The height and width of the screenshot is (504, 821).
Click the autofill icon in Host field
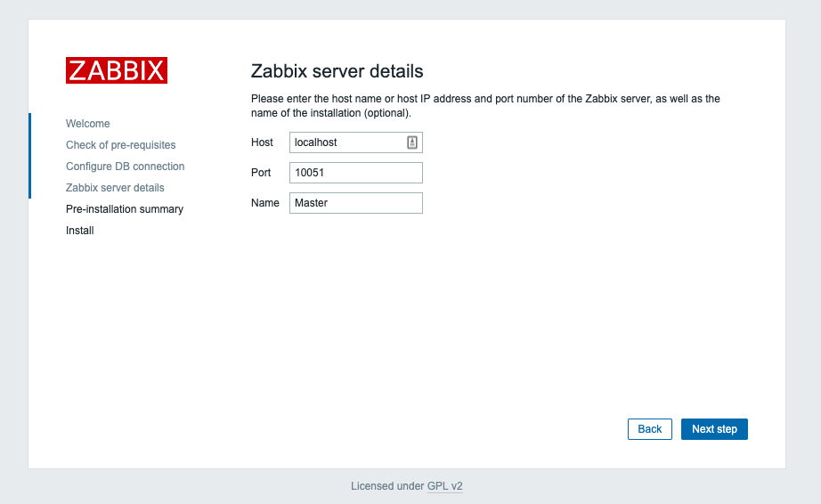coord(412,142)
